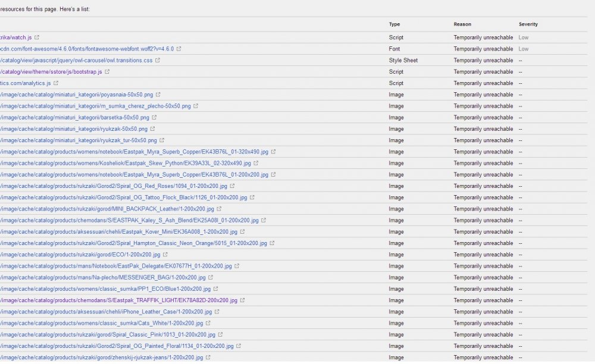Open the poyasnaia-50x50.png image link
This screenshot has height=364, width=595.
[76, 95]
